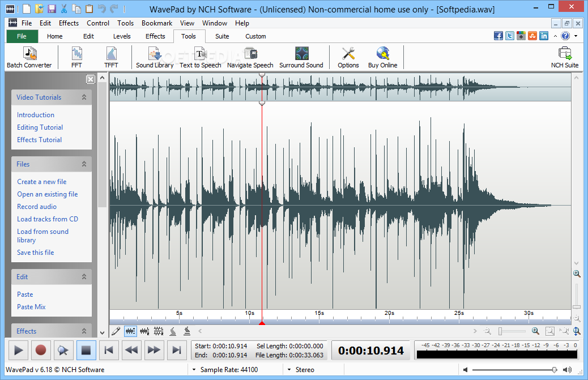Collapse ribbon with the up caret
Image resolution: width=588 pixels, height=380 pixels.
pos(555,36)
